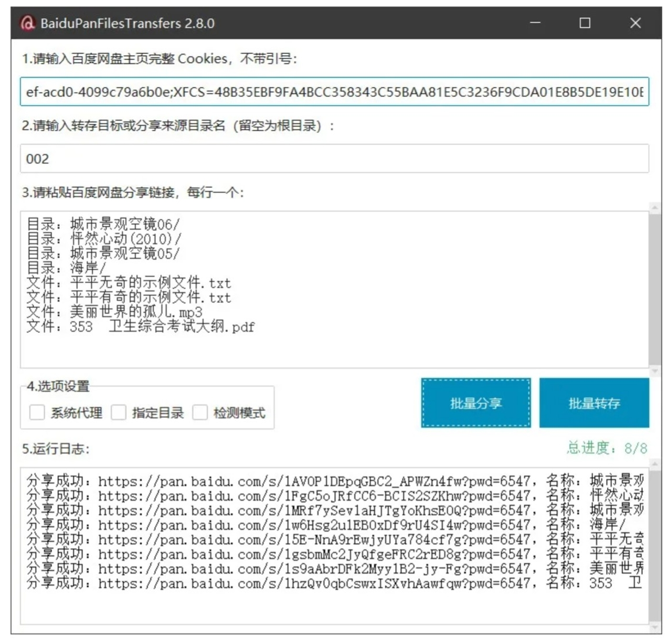Click the line 文件：平平有奇的示例文件.txt

click(129, 298)
